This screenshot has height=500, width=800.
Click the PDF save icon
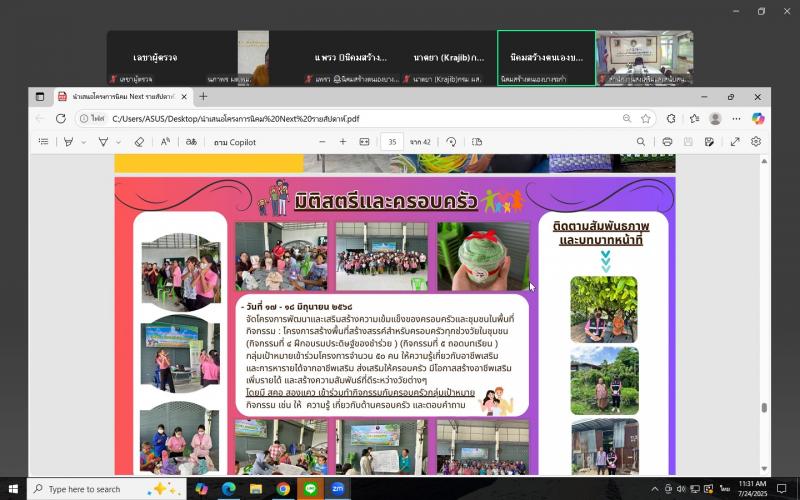(x=688, y=142)
